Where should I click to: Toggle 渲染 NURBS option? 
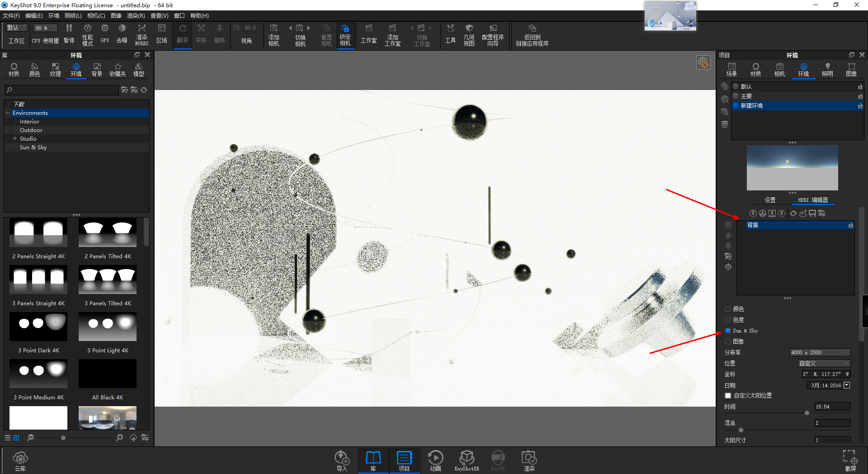(142, 34)
